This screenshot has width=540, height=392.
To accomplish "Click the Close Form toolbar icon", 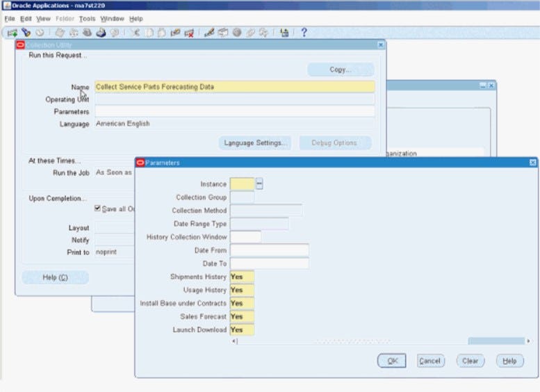I will (115, 33).
